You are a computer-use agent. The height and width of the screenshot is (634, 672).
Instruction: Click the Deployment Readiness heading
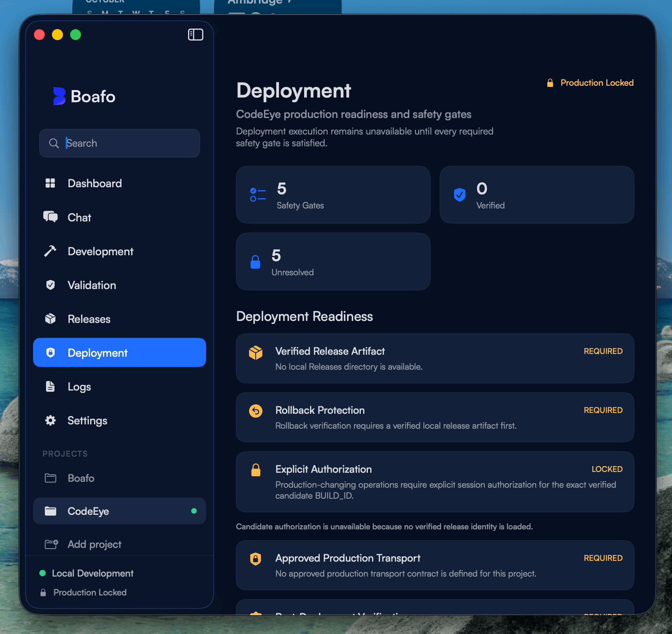click(305, 317)
